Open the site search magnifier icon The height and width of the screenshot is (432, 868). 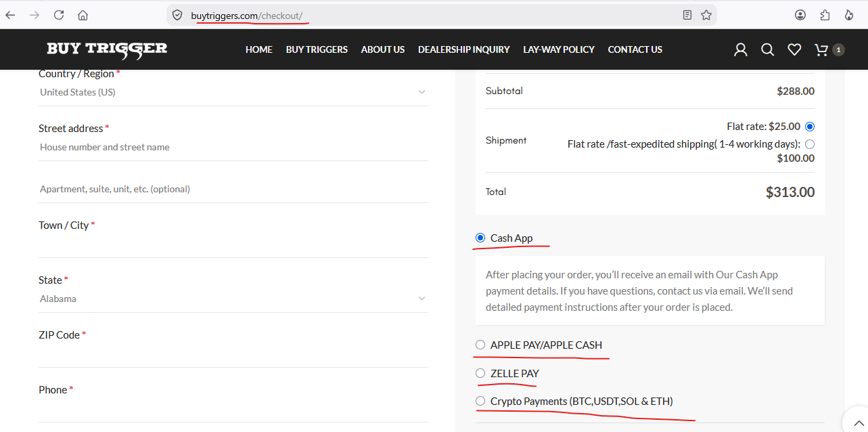[767, 49]
